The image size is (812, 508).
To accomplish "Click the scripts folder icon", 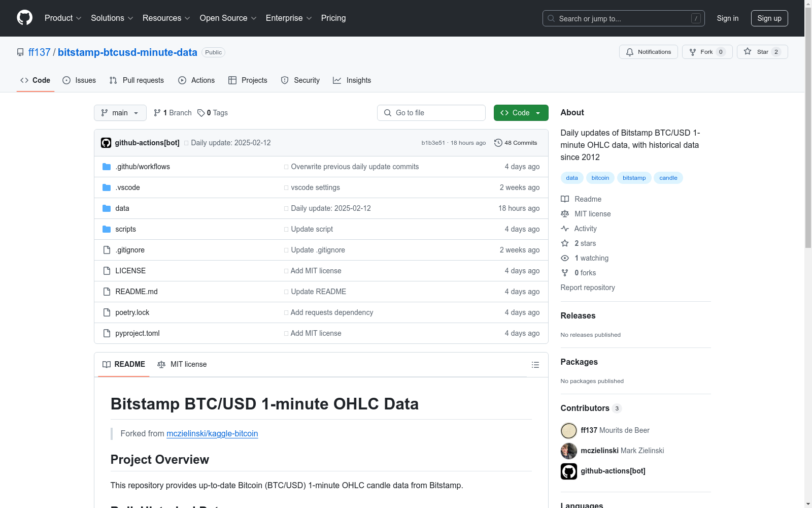I will (107, 229).
